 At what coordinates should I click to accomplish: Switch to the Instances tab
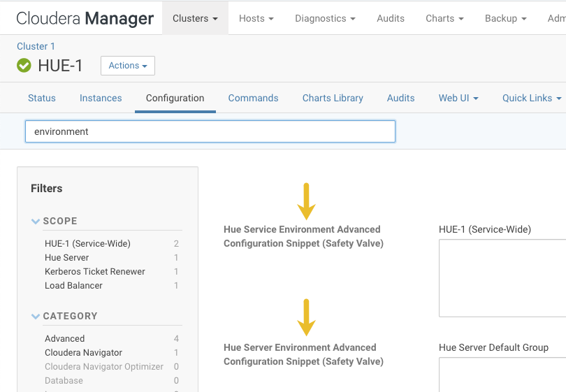101,98
